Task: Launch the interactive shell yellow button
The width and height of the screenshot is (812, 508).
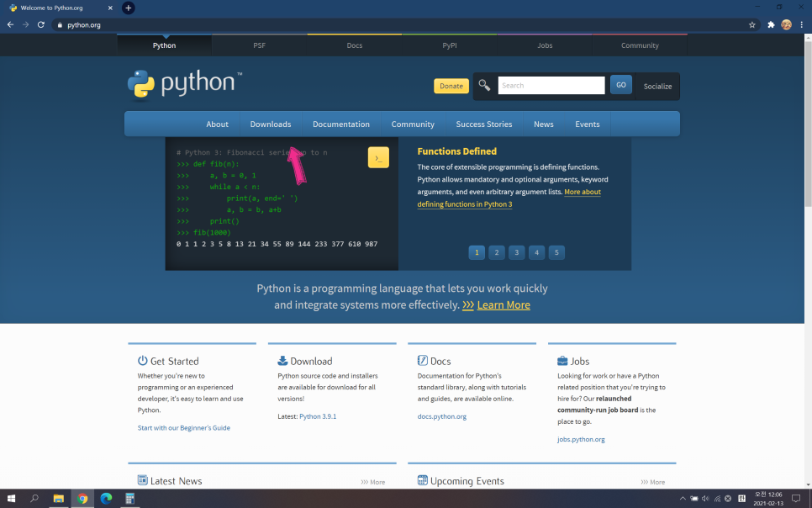Action: (378, 157)
